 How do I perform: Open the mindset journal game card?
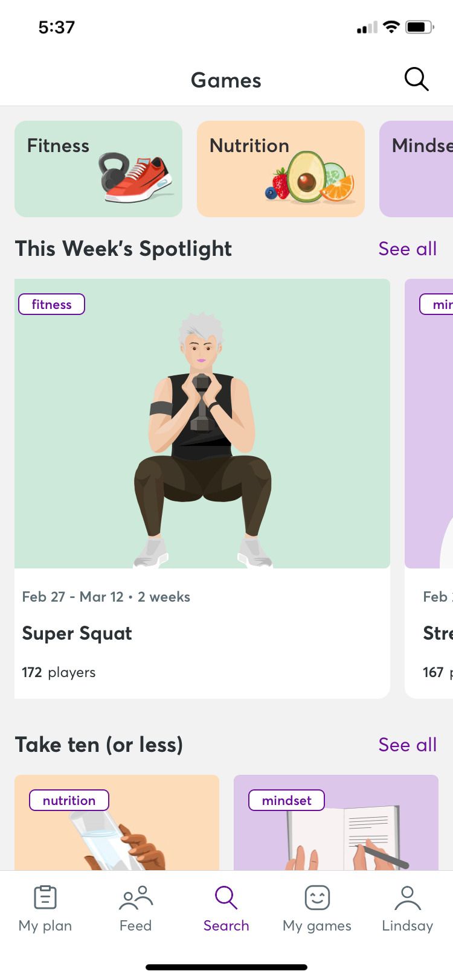336,833
